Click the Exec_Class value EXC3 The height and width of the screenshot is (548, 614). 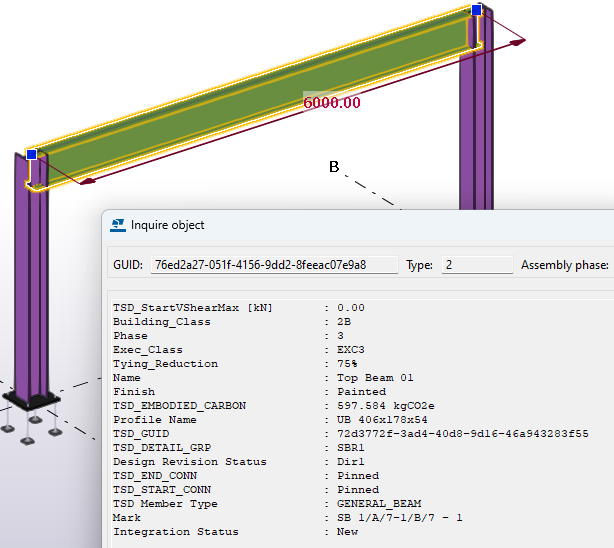point(350,350)
